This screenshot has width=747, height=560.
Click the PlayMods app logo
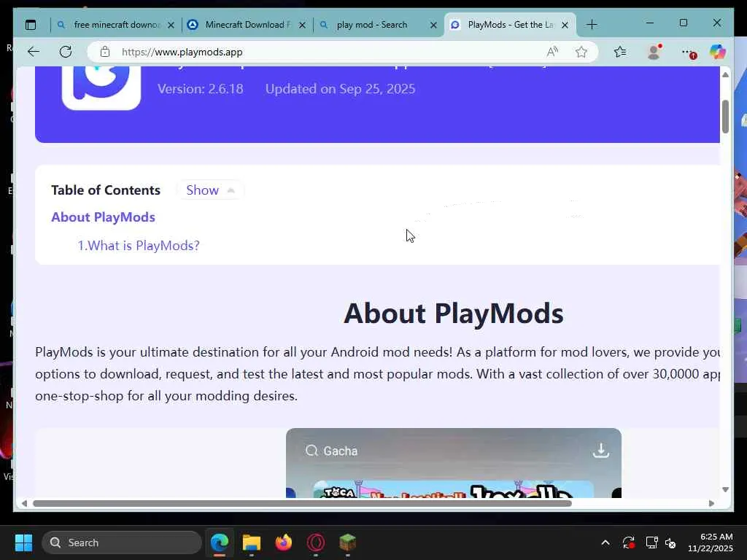point(101,87)
